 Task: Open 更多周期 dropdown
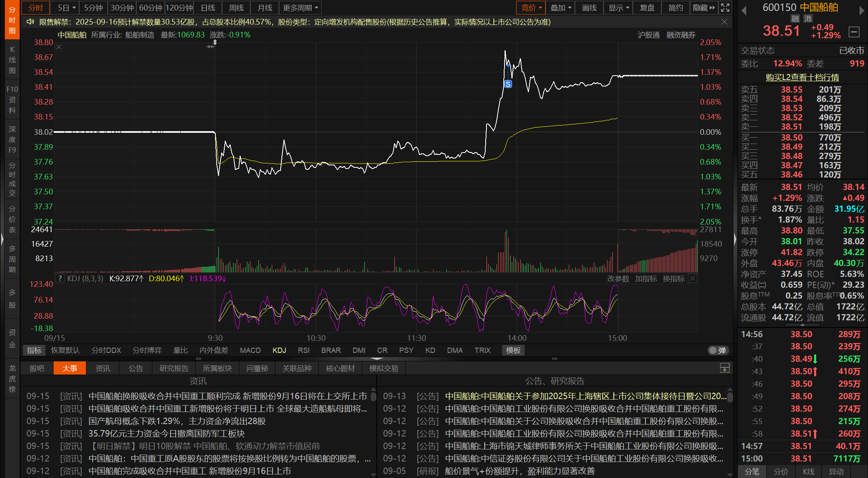[300, 8]
